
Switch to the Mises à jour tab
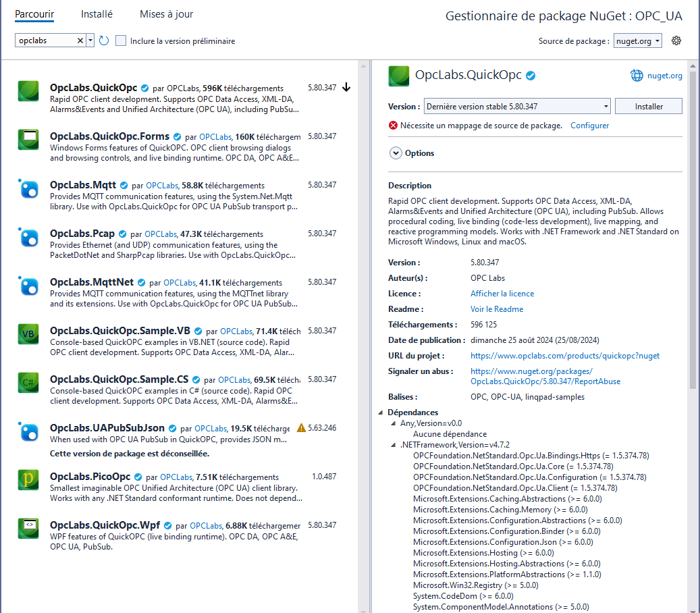(x=166, y=14)
